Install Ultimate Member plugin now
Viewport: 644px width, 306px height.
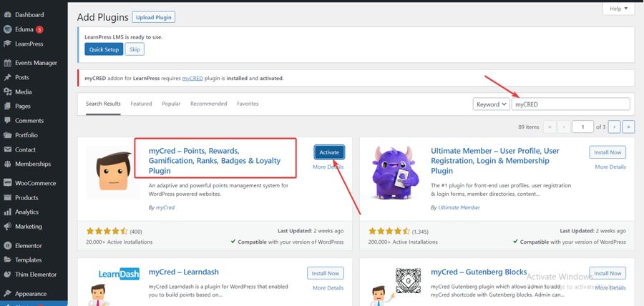(608, 152)
